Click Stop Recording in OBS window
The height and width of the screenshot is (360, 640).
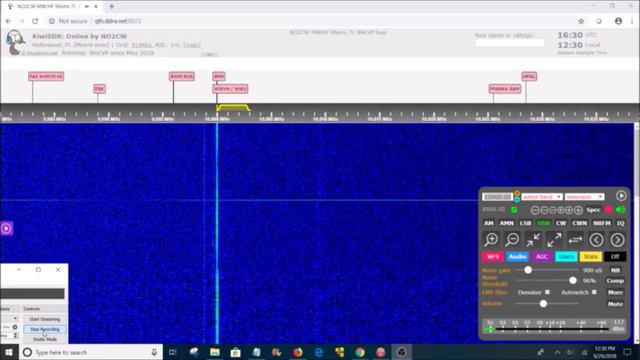point(45,329)
